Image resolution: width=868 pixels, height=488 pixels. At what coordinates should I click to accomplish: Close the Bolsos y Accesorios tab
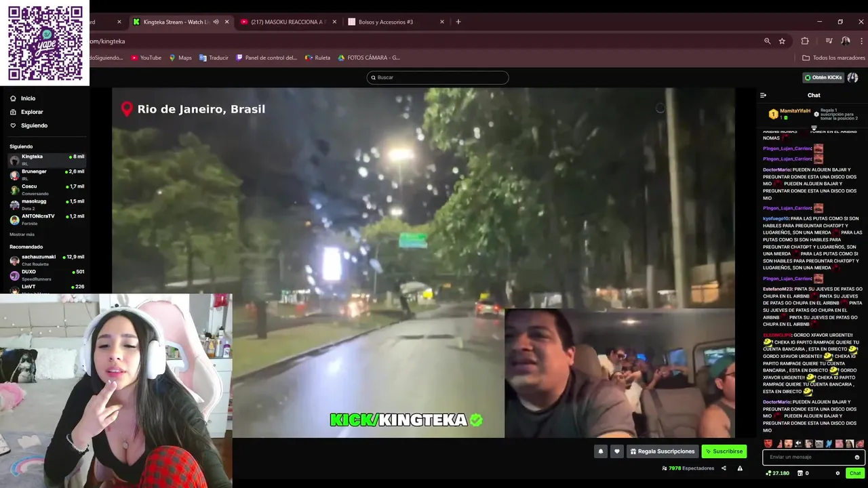click(442, 22)
